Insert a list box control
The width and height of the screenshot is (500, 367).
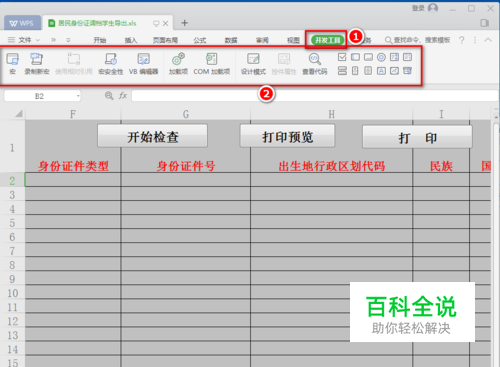(394, 57)
